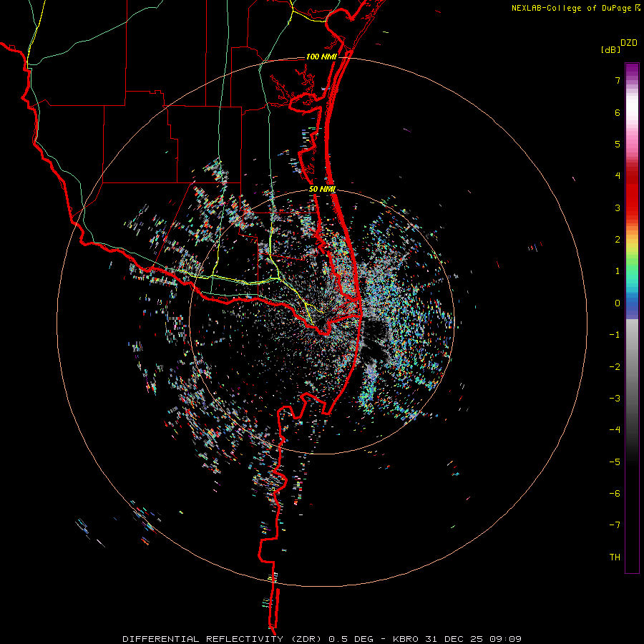Image resolution: width=644 pixels, height=644 pixels.
Task: Click the '09:09' timestamp in the footer
Action: (x=505, y=639)
